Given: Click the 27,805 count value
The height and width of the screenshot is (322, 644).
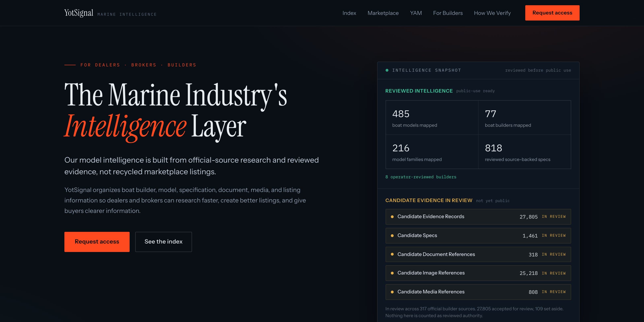Looking at the screenshot, I should [x=528, y=217].
